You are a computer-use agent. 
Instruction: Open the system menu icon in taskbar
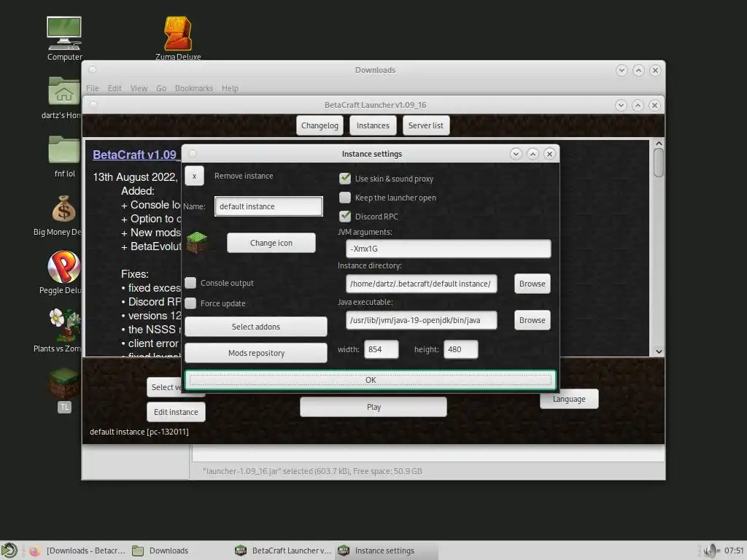9,551
